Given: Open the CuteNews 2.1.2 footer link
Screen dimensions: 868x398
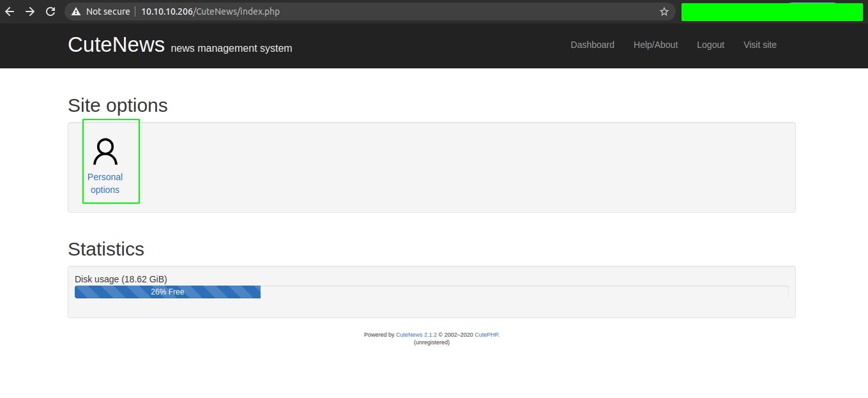Looking at the screenshot, I should click(416, 335).
